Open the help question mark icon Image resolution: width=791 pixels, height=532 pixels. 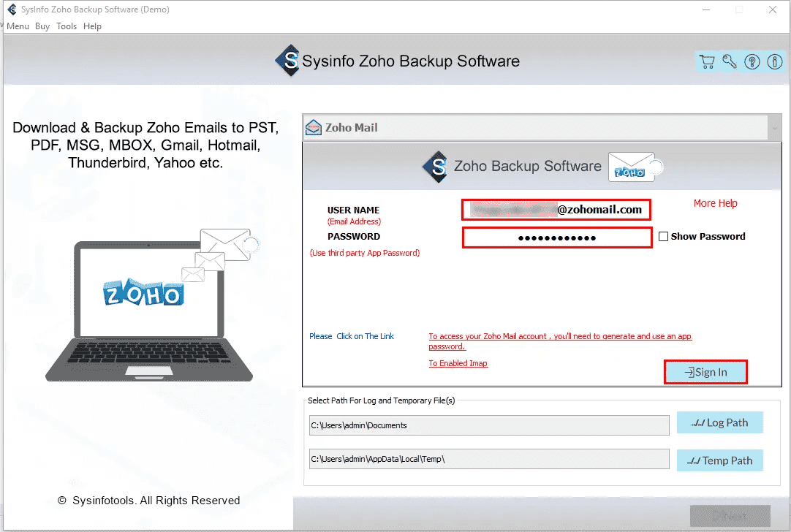tap(752, 61)
